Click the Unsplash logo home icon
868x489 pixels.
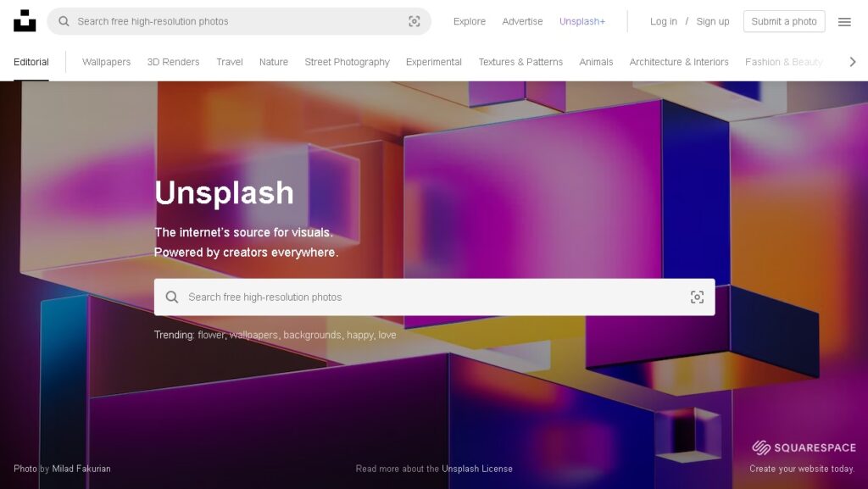point(25,21)
